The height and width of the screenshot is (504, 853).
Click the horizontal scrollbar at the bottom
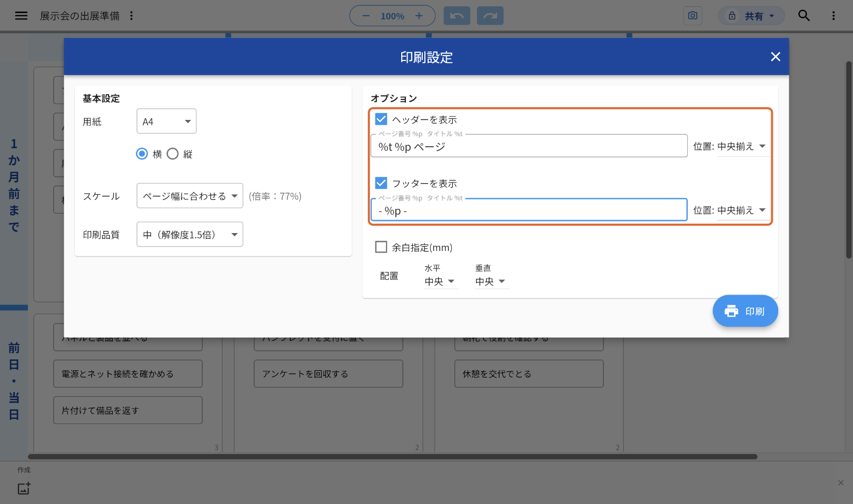click(393, 457)
